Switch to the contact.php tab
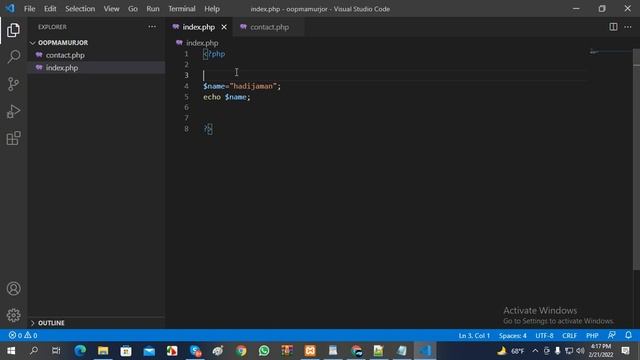 click(269, 27)
